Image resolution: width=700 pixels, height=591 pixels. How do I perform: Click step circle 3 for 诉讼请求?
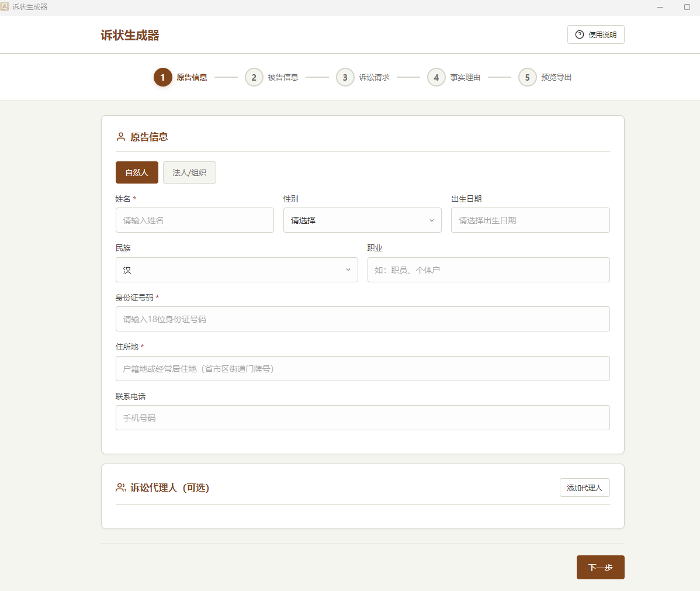pos(345,77)
